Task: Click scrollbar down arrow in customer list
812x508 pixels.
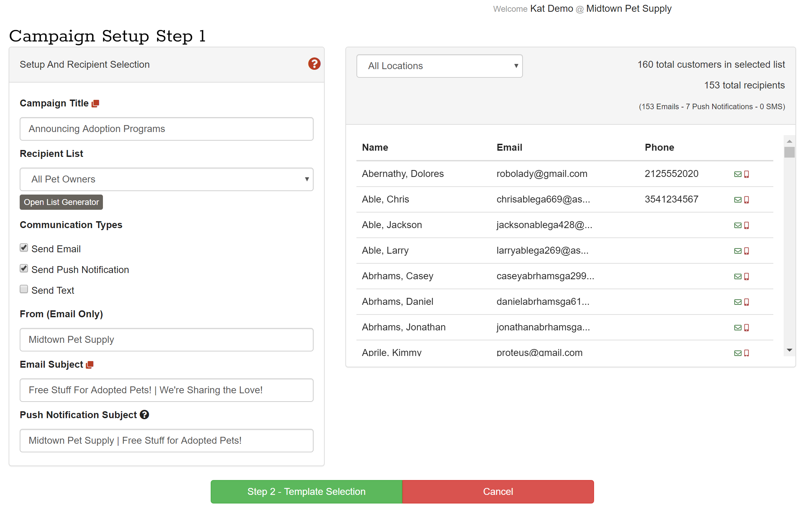Action: (x=789, y=350)
